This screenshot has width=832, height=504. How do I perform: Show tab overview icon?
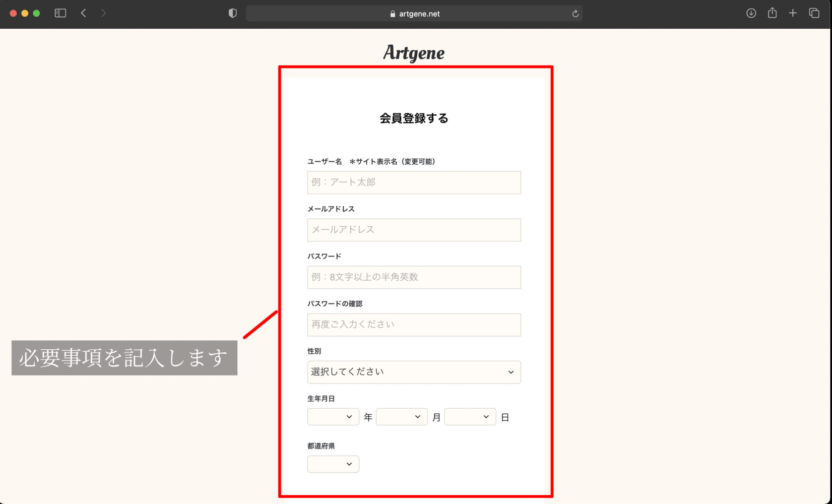click(814, 13)
